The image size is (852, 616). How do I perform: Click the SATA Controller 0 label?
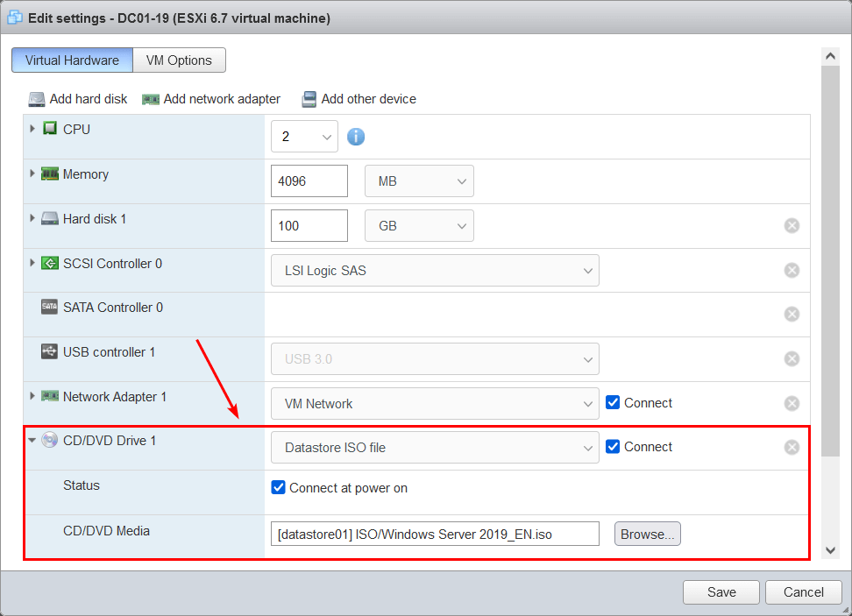pos(113,308)
